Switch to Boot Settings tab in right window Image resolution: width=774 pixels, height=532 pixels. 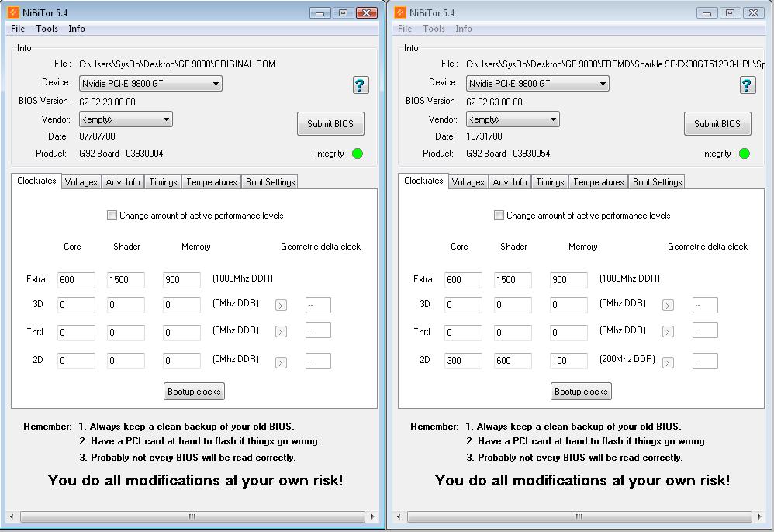(x=657, y=182)
